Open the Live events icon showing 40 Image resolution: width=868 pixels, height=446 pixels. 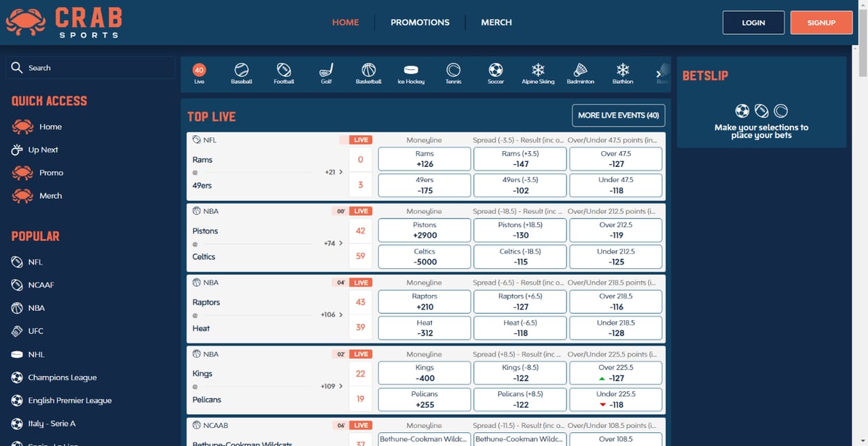pyautogui.click(x=200, y=73)
